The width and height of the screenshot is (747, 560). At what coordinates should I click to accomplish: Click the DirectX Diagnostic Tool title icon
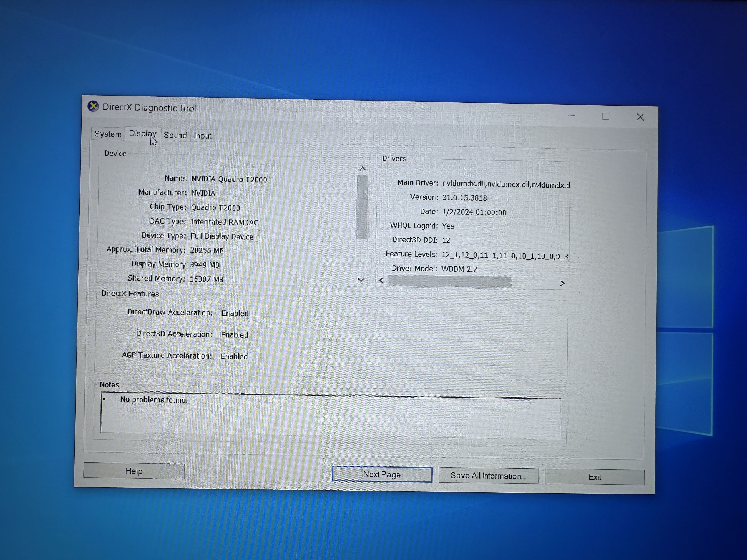93,106
